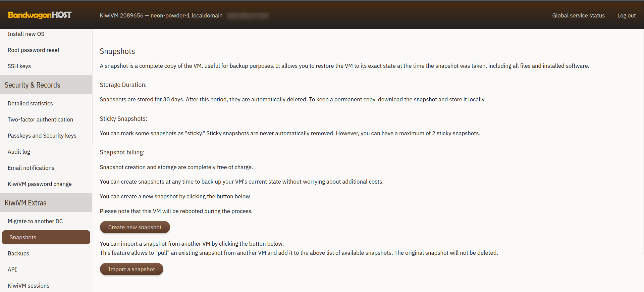644x292 pixels.
Task: Open Two-factor authentication settings
Action: [x=40, y=119]
